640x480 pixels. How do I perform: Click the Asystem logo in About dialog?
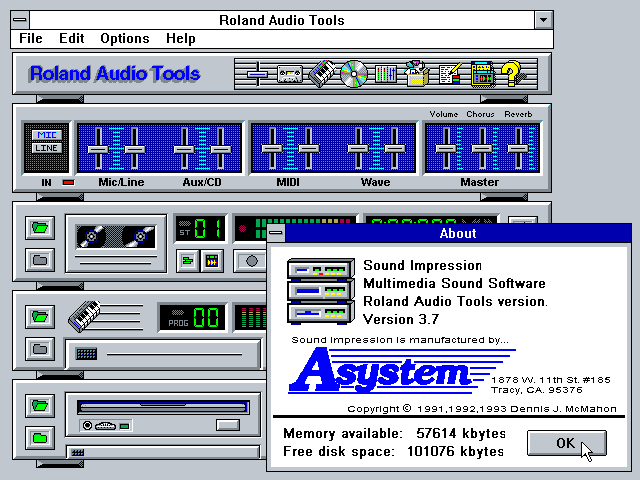pos(402,371)
